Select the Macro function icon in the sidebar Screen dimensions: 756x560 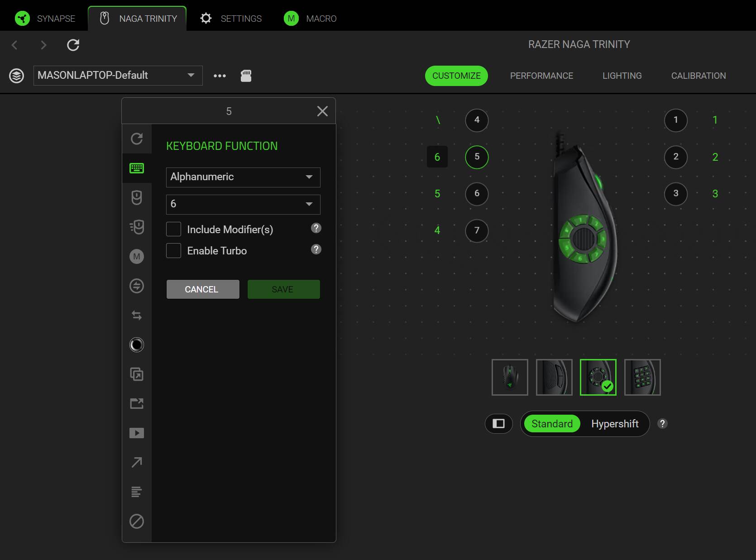(137, 257)
